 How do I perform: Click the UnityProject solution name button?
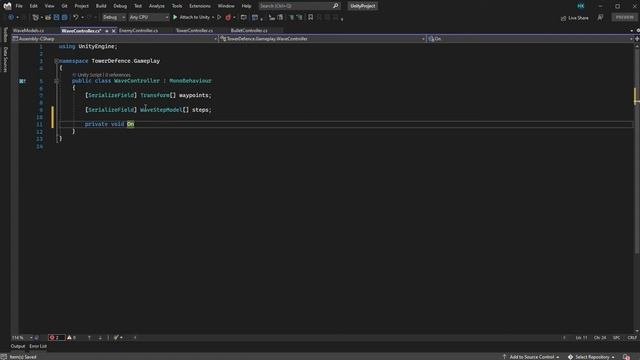362,6
